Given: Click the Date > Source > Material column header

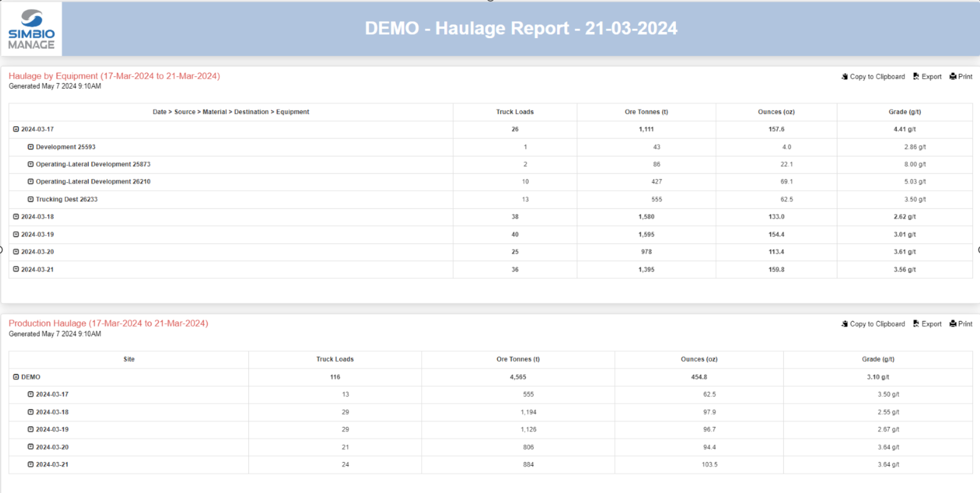Looking at the screenshot, I should click(x=231, y=112).
